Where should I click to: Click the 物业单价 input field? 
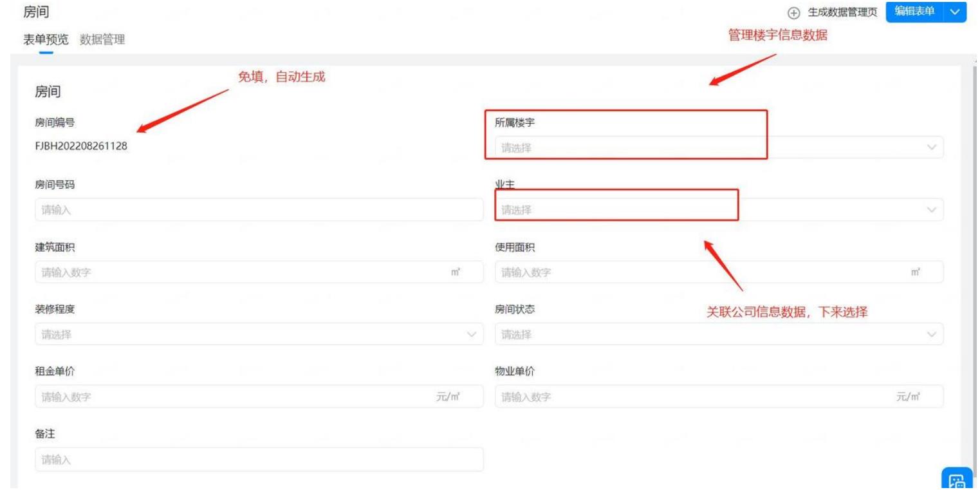(x=719, y=397)
